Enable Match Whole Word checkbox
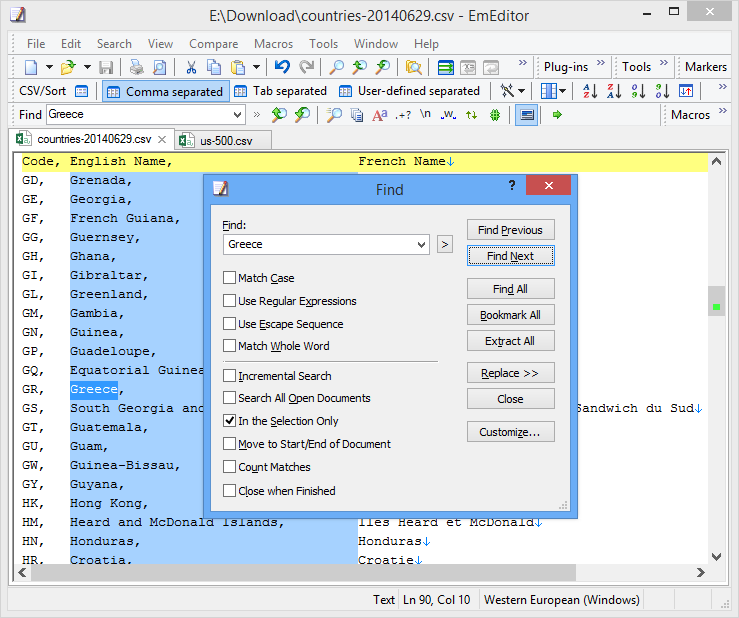The height and width of the screenshot is (618, 739). tap(230, 346)
